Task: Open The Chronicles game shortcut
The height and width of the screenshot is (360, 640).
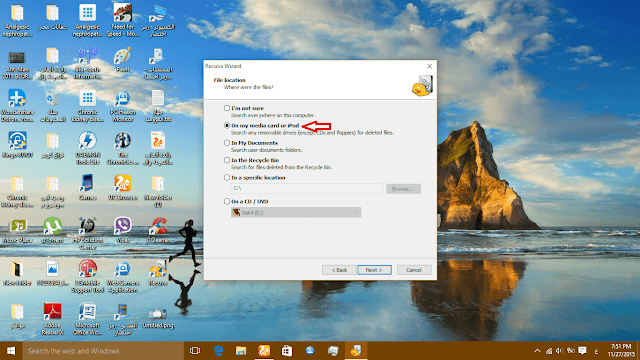Action: (x=122, y=149)
